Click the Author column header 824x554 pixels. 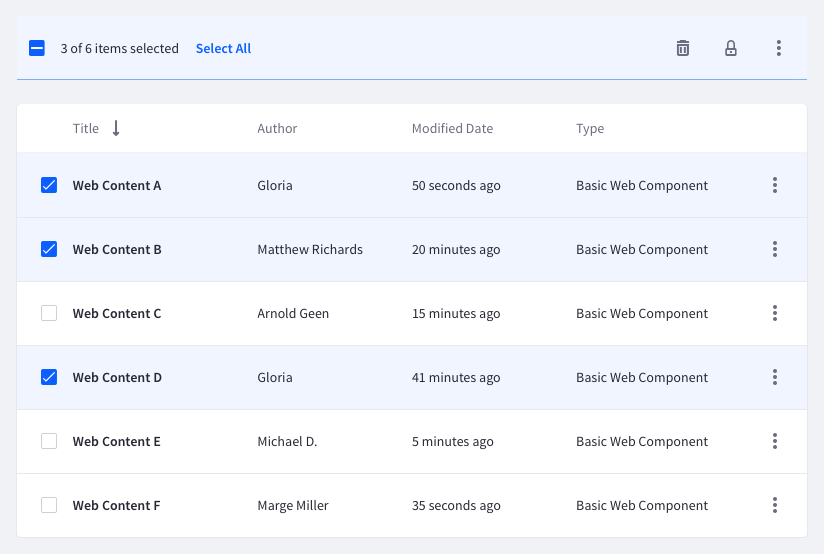click(x=277, y=128)
